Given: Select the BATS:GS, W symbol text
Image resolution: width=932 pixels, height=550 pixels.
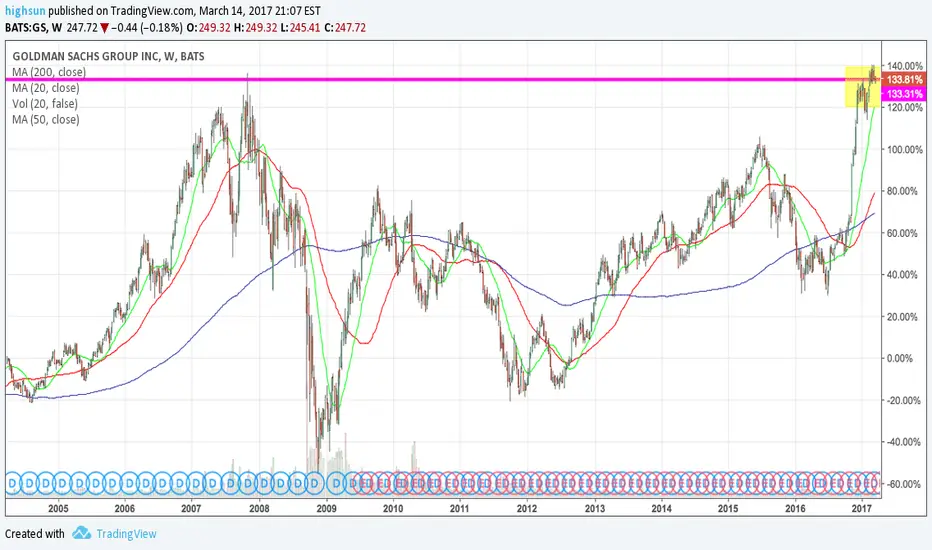Looking at the screenshot, I should tap(33, 27).
